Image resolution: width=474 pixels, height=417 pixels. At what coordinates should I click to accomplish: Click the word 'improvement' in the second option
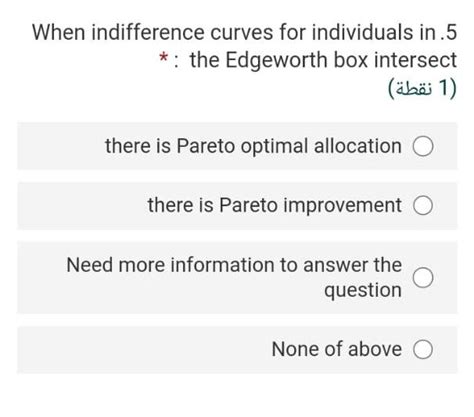click(x=343, y=206)
